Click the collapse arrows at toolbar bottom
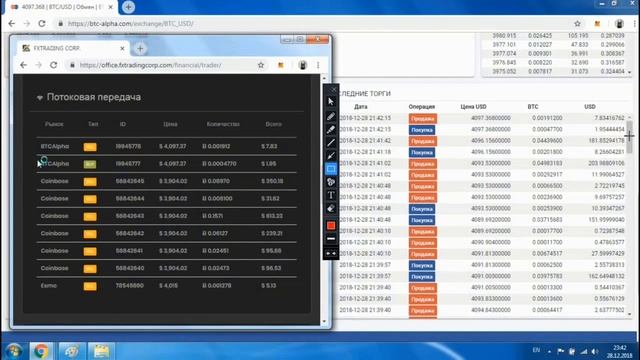The image size is (640, 360). [331, 253]
